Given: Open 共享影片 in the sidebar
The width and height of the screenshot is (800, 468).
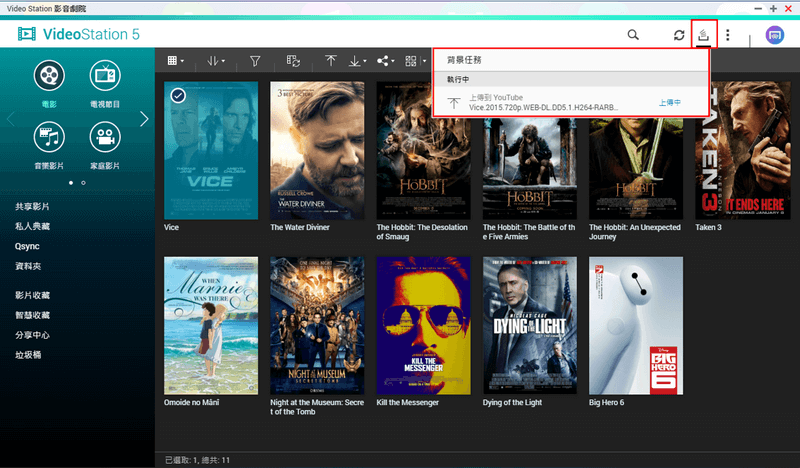Looking at the screenshot, I should (32, 207).
